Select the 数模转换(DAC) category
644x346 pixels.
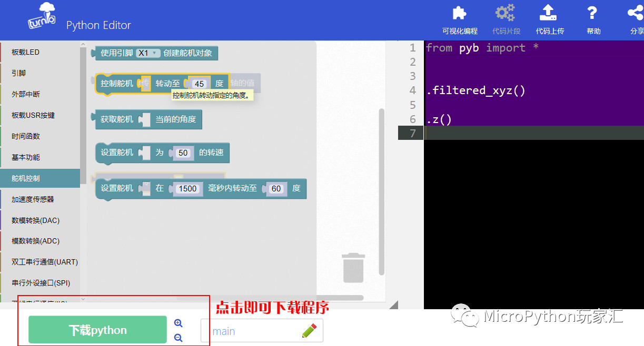point(40,220)
